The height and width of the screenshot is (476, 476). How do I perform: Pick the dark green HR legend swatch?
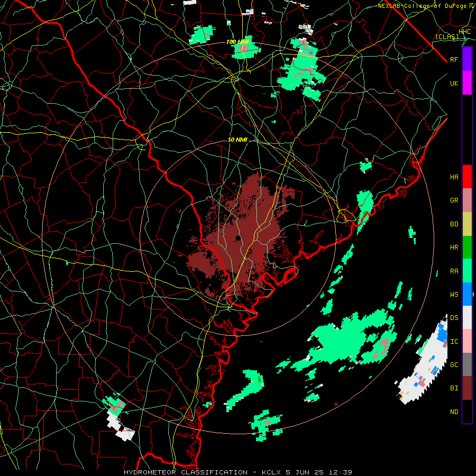467,247
